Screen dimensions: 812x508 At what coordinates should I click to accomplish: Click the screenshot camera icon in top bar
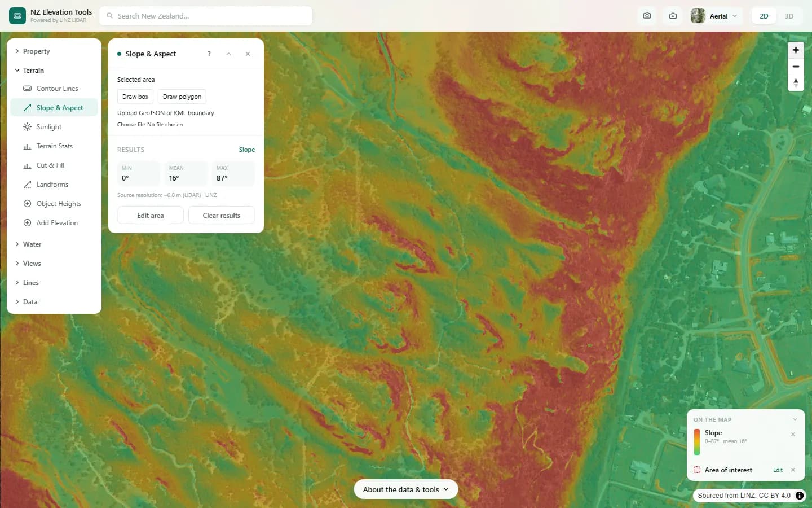[x=647, y=16]
